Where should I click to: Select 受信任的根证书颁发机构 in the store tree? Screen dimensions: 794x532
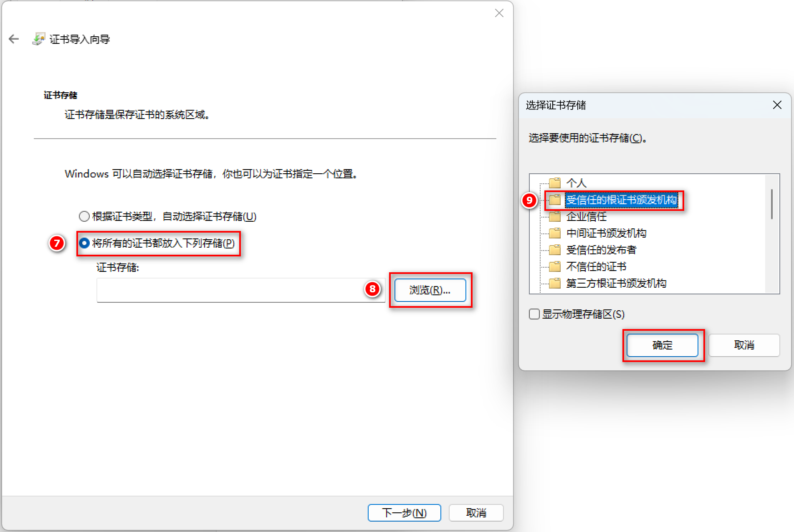tap(621, 200)
